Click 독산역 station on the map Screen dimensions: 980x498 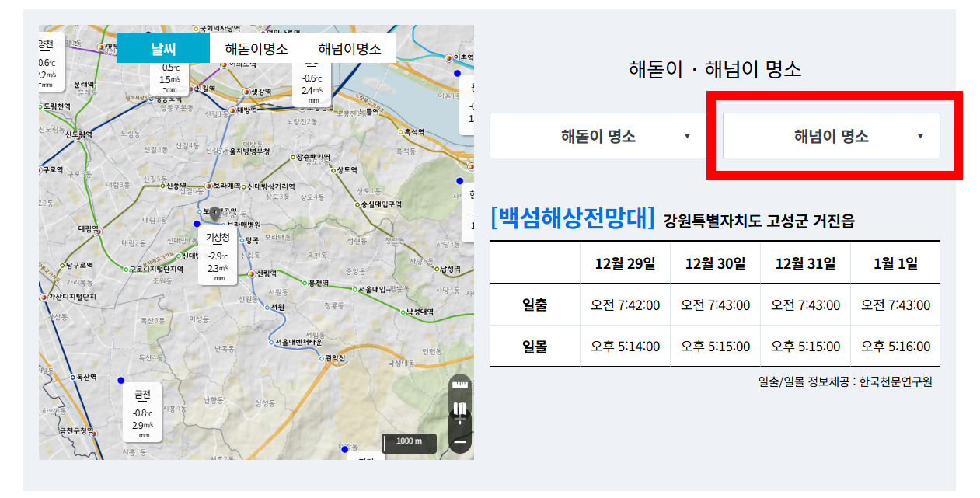point(82,377)
